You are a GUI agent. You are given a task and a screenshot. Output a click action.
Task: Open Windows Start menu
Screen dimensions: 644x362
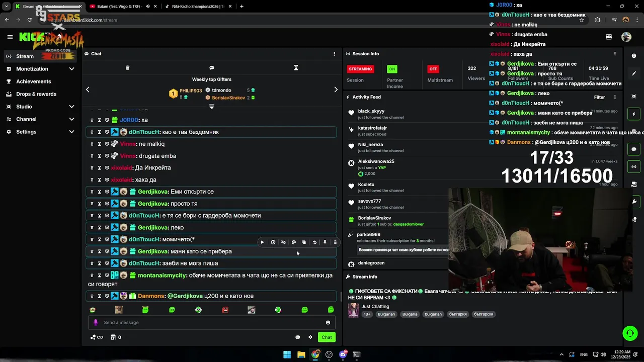pos(287,354)
